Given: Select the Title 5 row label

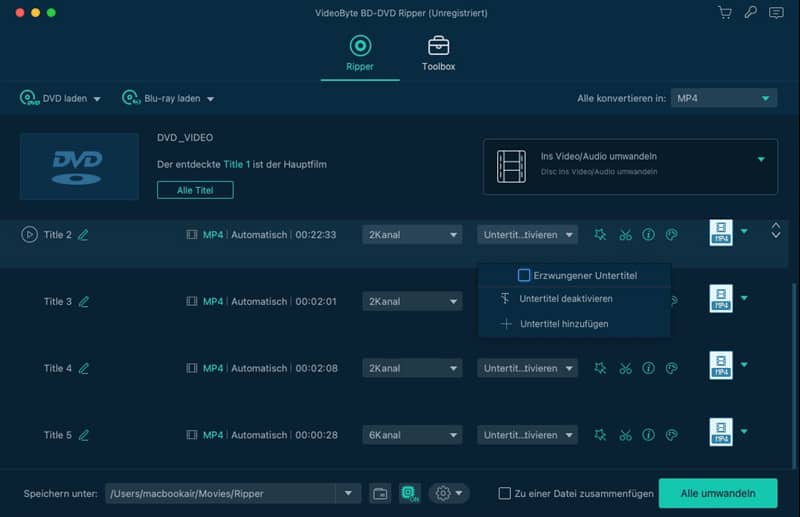Looking at the screenshot, I should tap(58, 435).
